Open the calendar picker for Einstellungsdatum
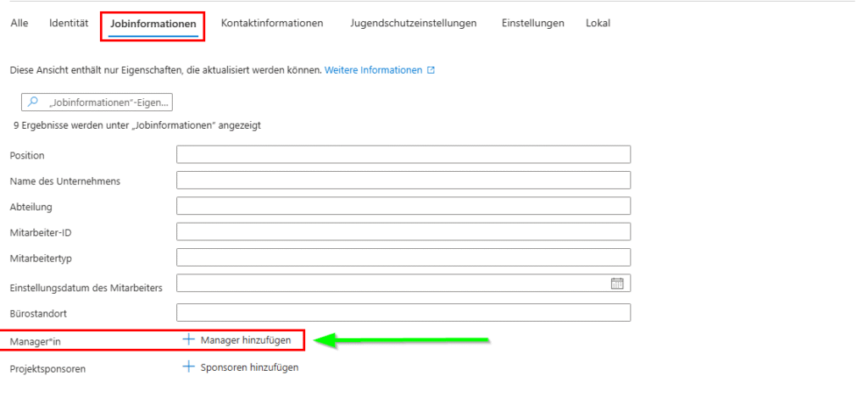Viewport: 868px width, 398px height. [617, 283]
